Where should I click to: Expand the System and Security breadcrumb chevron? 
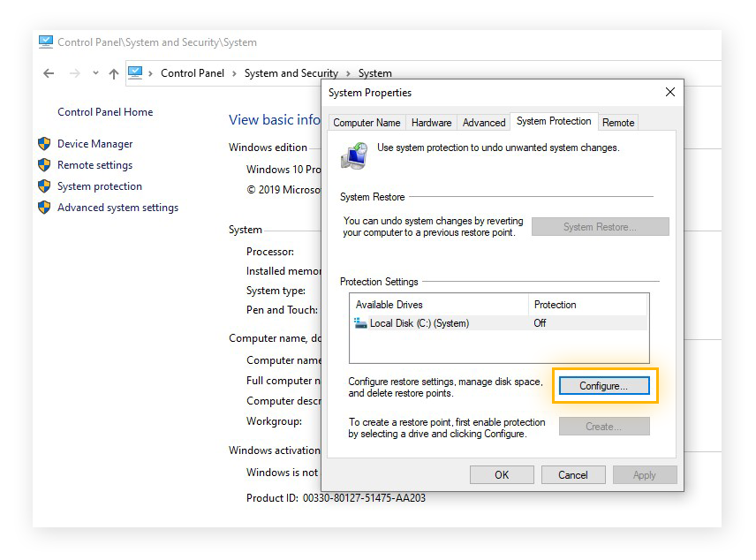point(349,73)
